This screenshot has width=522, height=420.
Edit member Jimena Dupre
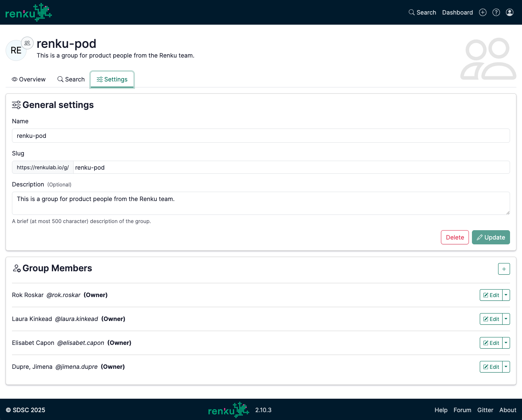[x=491, y=367]
